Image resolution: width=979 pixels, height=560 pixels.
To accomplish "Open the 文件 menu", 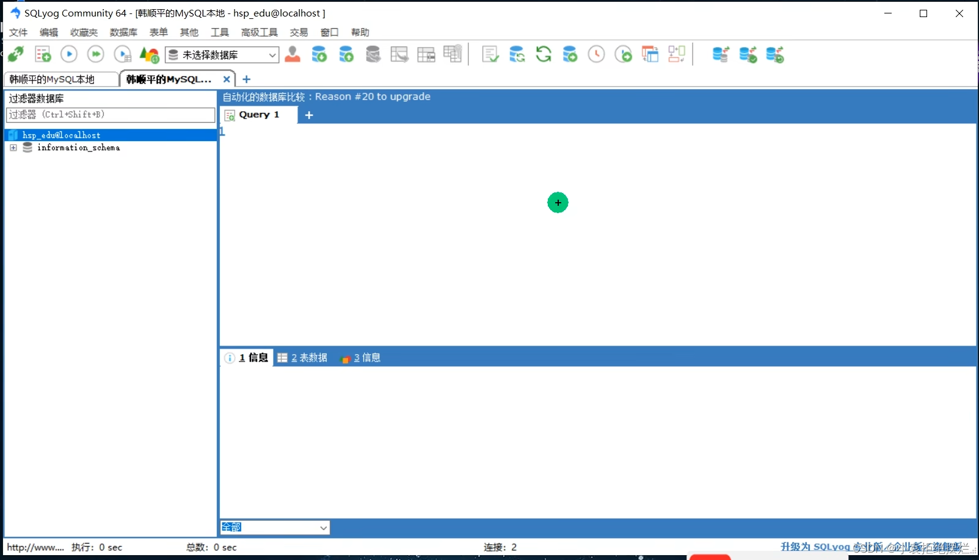I will pyautogui.click(x=18, y=32).
